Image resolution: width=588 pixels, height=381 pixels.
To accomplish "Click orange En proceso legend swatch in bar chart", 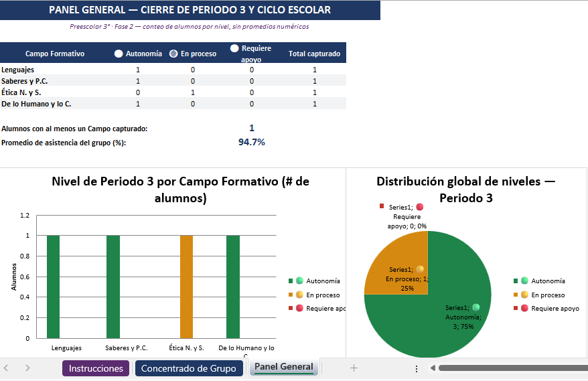I will (x=290, y=295).
